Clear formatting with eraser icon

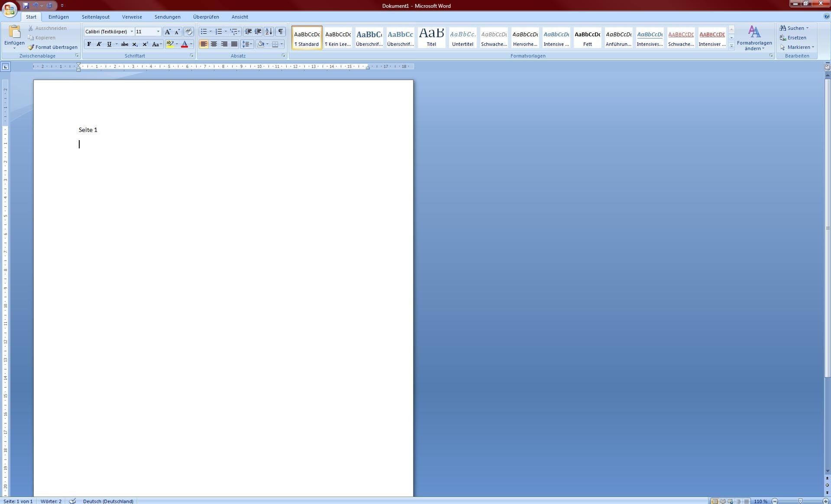(188, 32)
